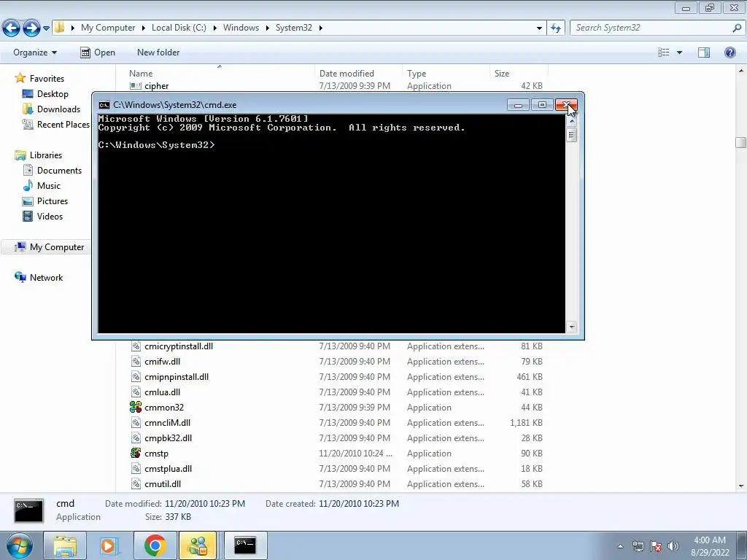The height and width of the screenshot is (560, 747).
Task: Launch Windows Media Player from the taskbar
Action: pos(109,545)
